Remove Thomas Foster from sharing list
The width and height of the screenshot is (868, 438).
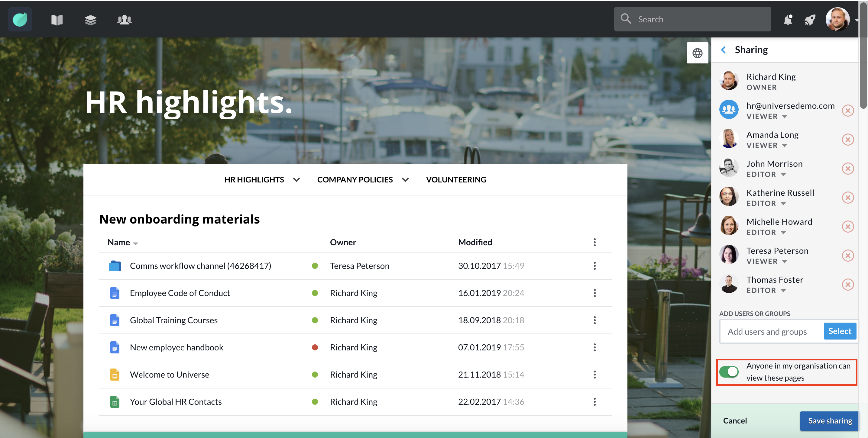click(848, 285)
